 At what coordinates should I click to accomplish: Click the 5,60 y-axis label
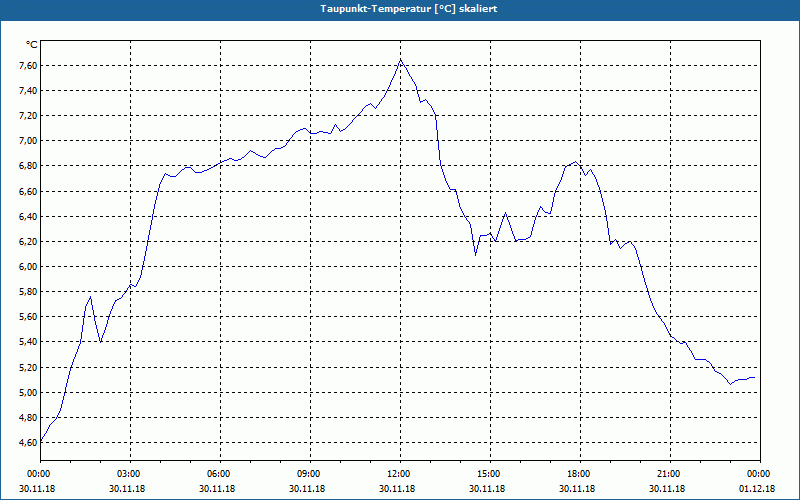tap(28, 317)
